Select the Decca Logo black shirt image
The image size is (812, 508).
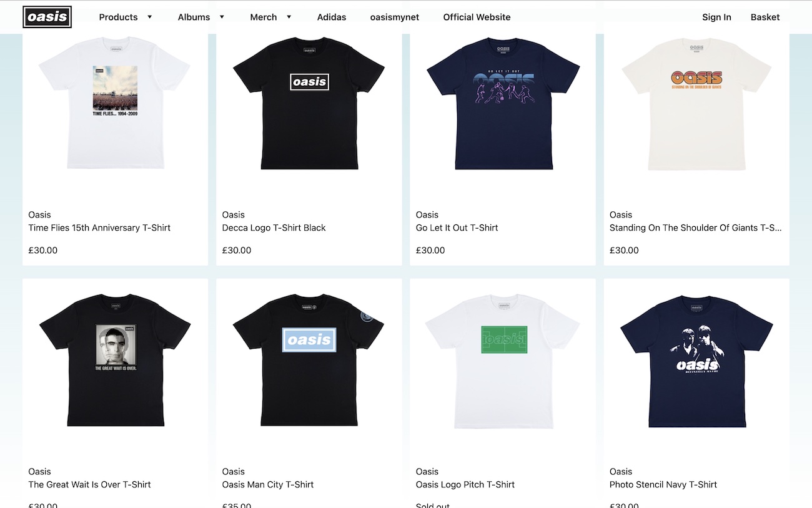[x=309, y=103]
